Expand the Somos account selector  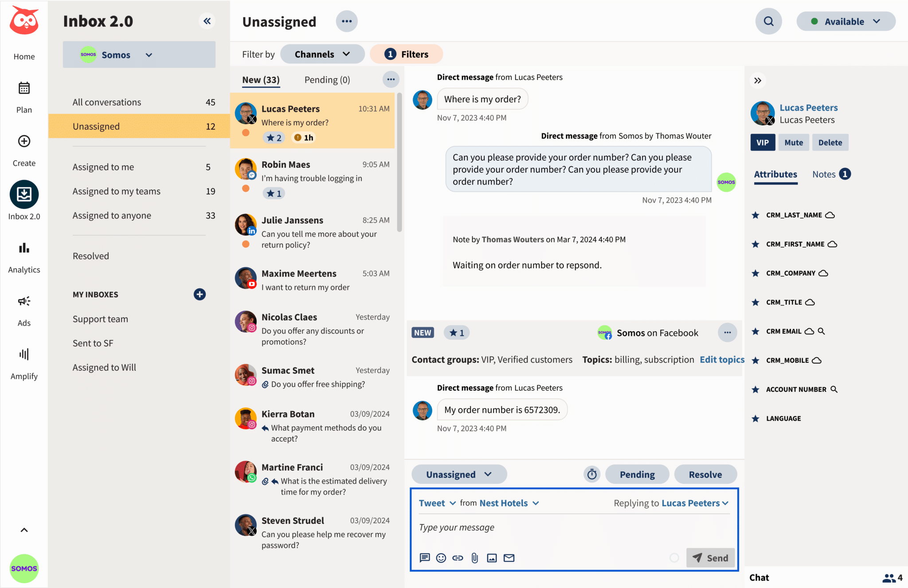click(149, 55)
